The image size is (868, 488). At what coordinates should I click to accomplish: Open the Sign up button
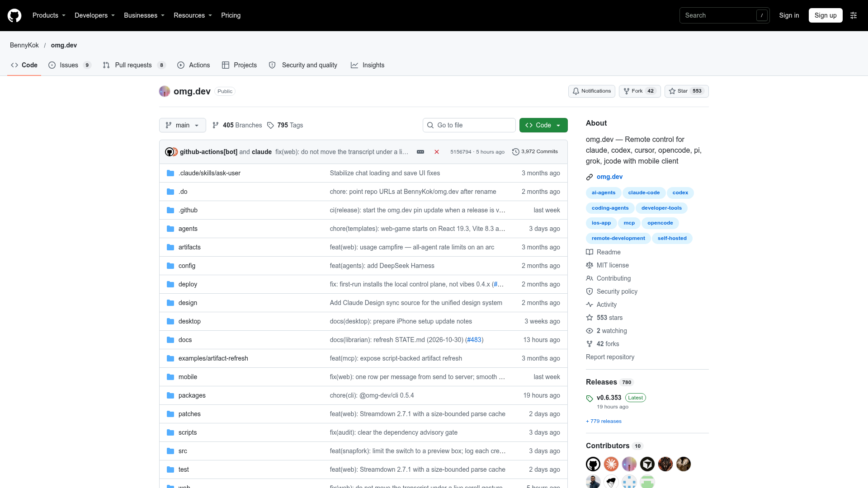(826, 15)
